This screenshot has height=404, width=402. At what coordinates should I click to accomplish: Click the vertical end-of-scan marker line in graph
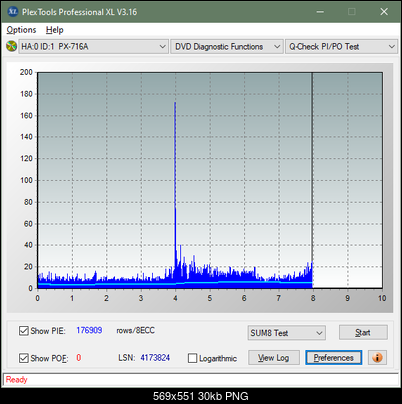tap(312, 180)
